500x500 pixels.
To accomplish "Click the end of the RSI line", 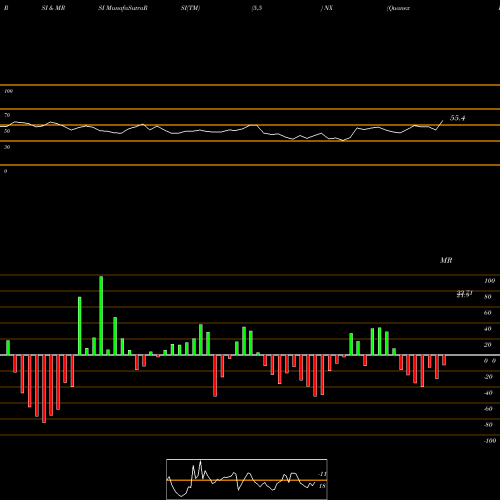I will (443, 121).
